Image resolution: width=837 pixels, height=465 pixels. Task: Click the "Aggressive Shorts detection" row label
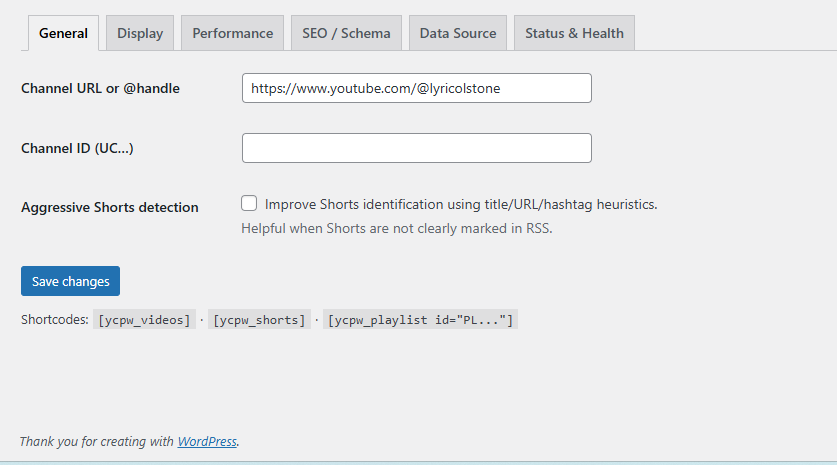tap(109, 207)
